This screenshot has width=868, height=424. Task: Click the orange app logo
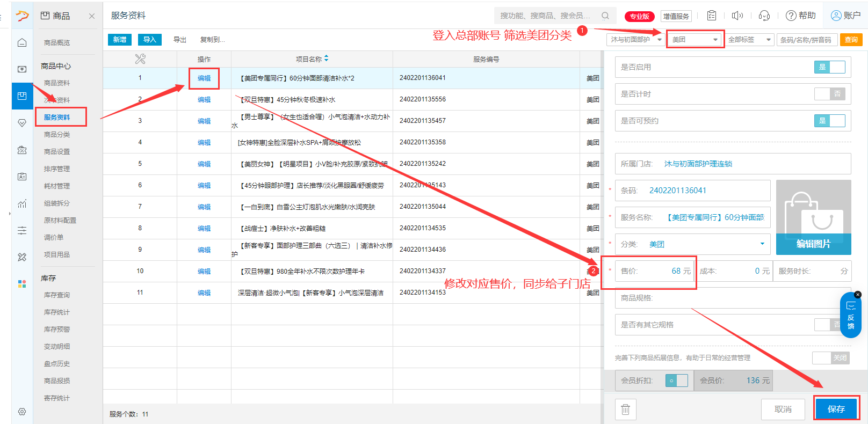click(22, 16)
